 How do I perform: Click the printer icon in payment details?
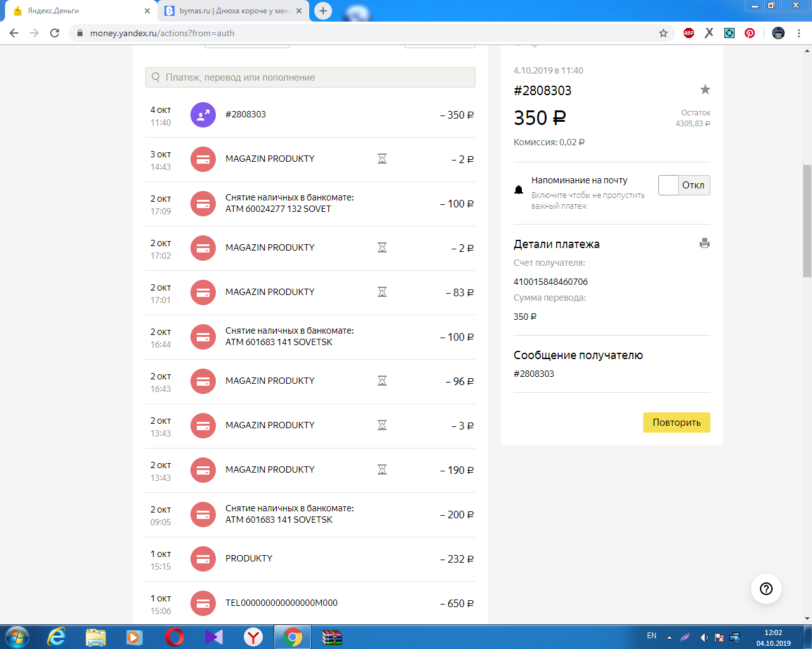click(704, 244)
